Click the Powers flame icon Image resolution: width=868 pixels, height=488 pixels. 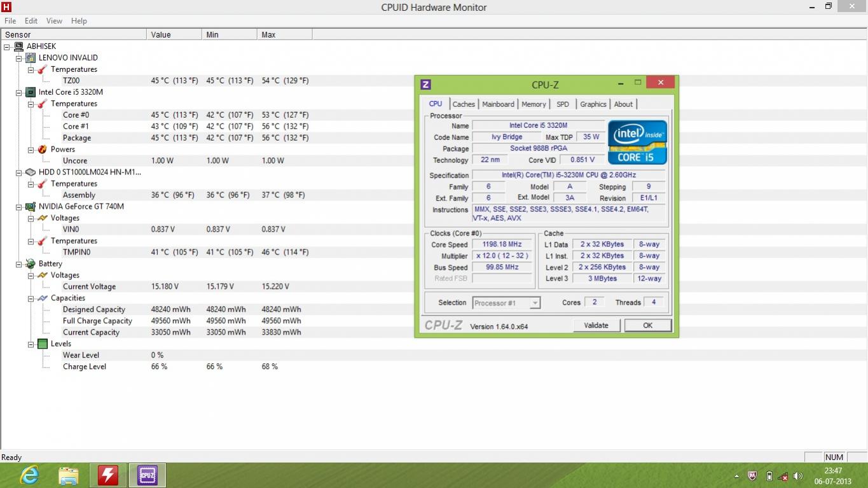(43, 150)
